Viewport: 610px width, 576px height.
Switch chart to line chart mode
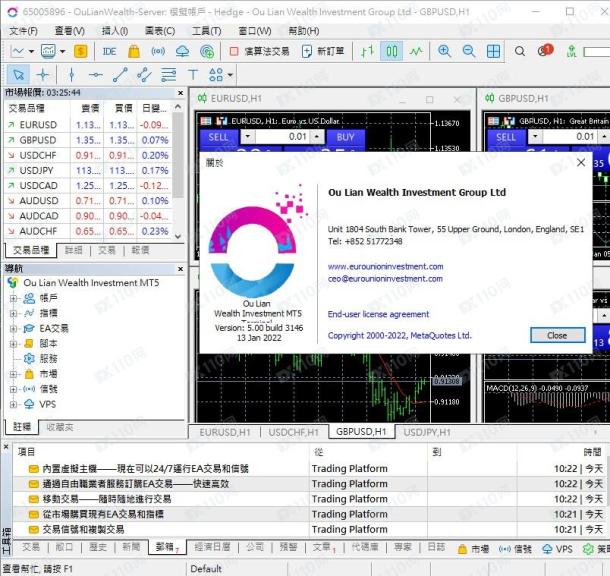(x=416, y=51)
